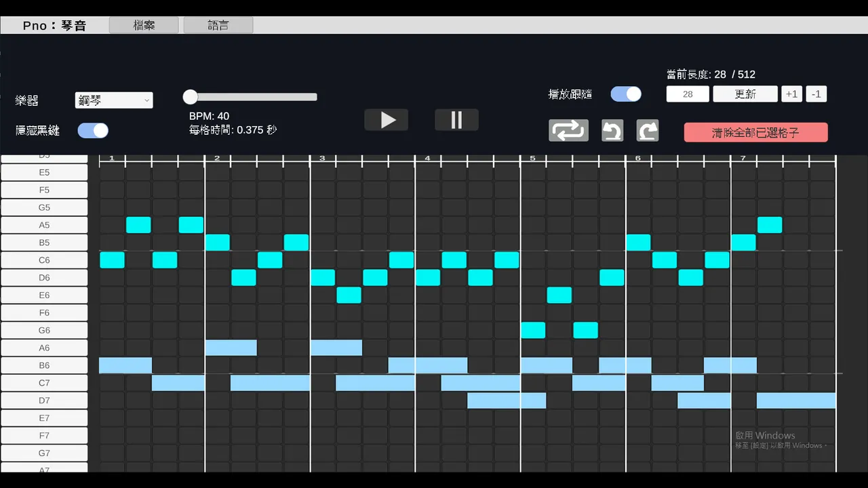Click the length input field showing 28
Viewport: 868px width, 488px height.
(x=688, y=94)
